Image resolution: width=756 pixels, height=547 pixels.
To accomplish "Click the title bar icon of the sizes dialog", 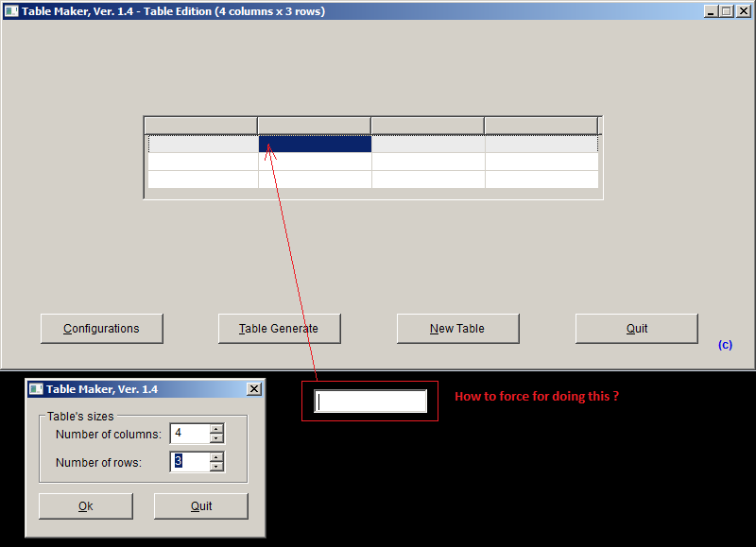I will [x=36, y=388].
